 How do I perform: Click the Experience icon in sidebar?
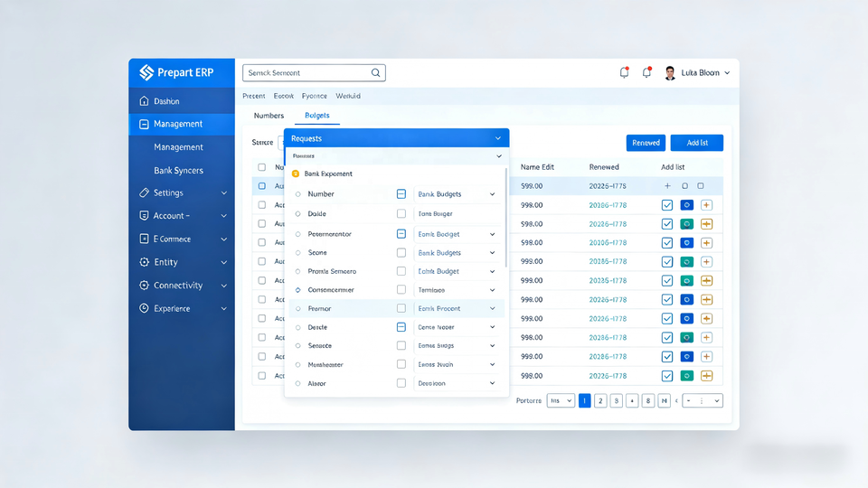point(144,308)
